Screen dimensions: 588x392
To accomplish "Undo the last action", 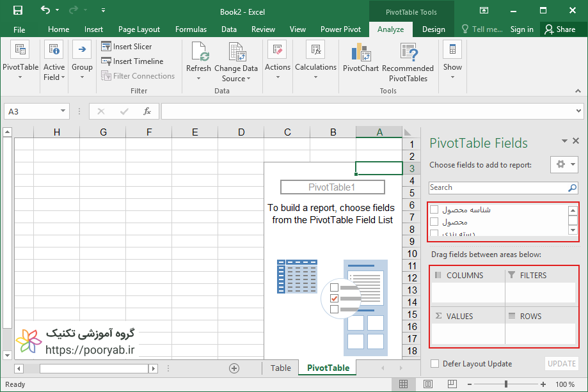I will tap(45, 10).
